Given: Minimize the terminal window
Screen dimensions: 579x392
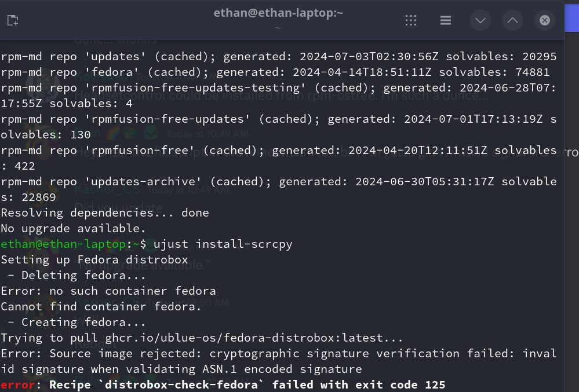Looking at the screenshot, I should pos(480,21).
